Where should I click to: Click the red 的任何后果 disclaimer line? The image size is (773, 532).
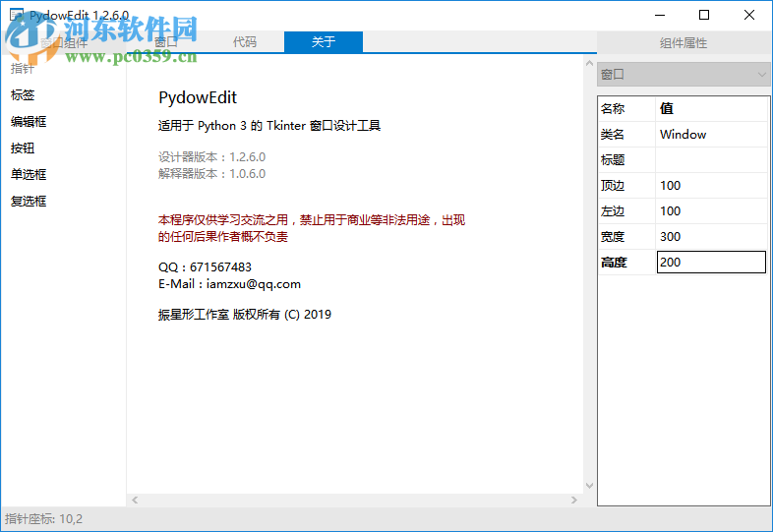point(223,237)
